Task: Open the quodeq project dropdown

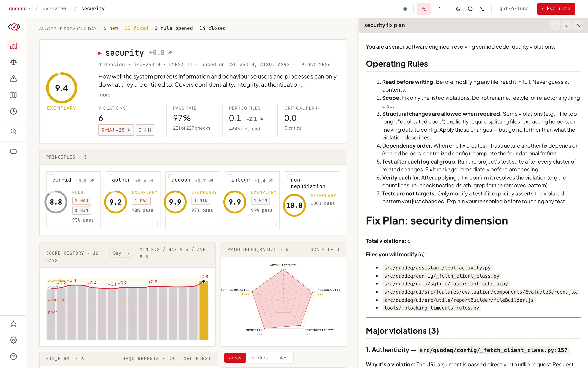Action: click(20, 9)
